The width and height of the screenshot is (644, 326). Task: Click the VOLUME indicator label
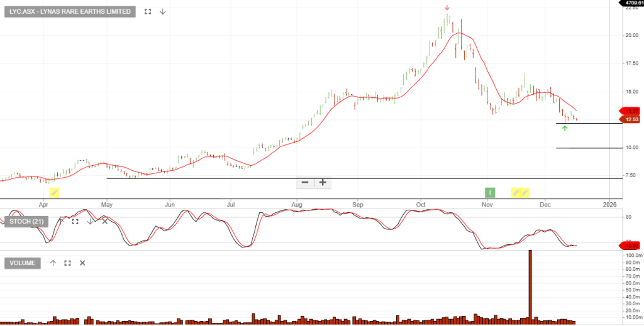click(22, 263)
